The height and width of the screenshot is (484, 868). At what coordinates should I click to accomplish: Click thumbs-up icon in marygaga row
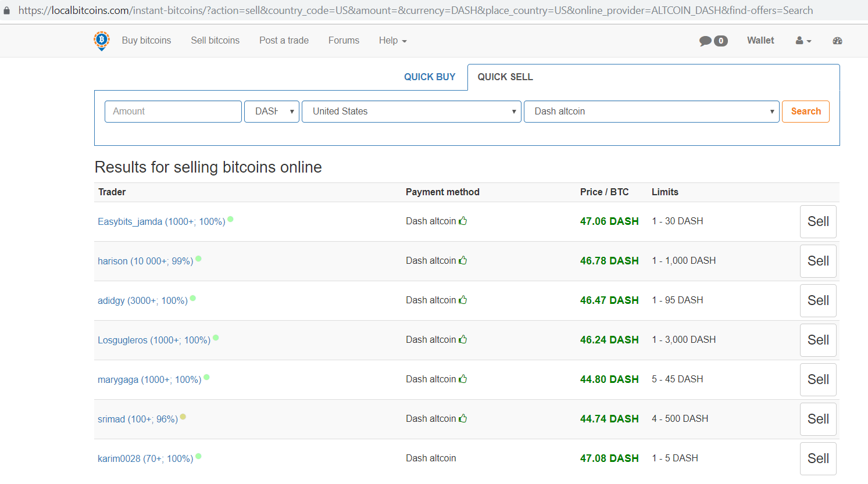coord(463,379)
